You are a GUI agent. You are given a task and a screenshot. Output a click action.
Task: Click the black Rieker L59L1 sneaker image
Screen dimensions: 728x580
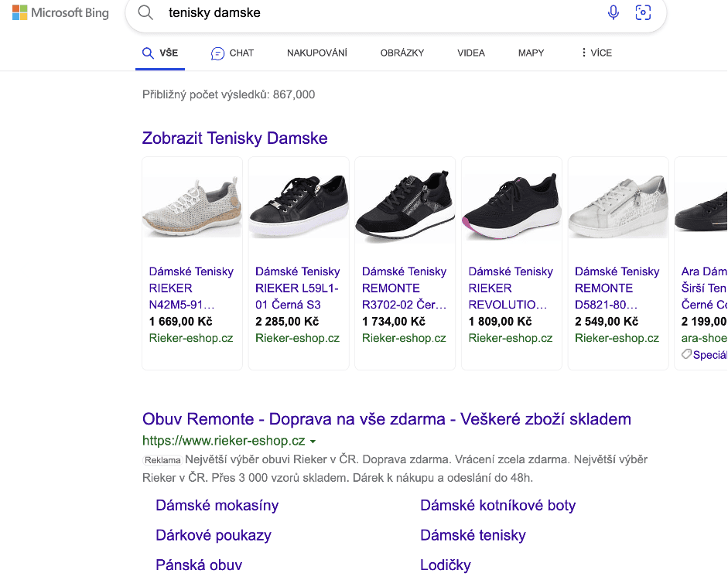(298, 208)
